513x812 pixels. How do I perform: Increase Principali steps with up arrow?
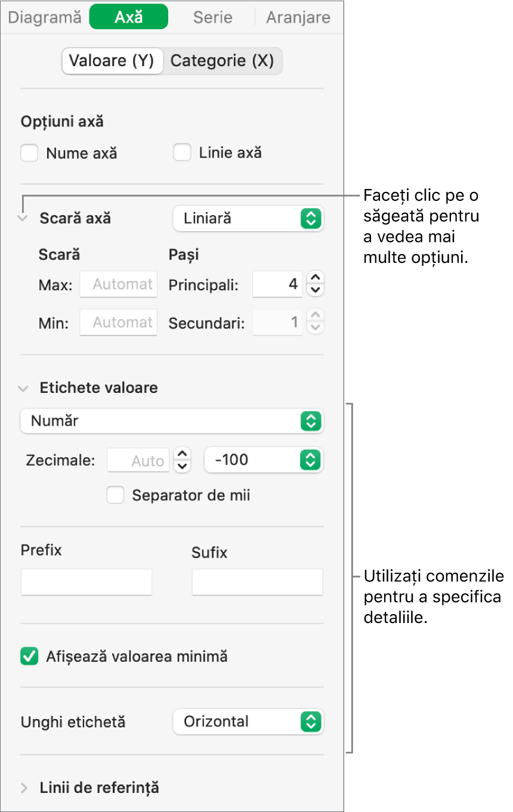(x=316, y=278)
